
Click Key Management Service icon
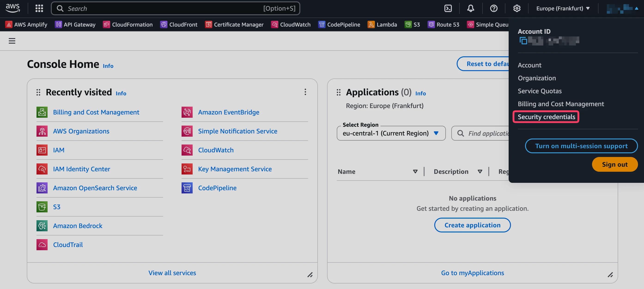187,169
